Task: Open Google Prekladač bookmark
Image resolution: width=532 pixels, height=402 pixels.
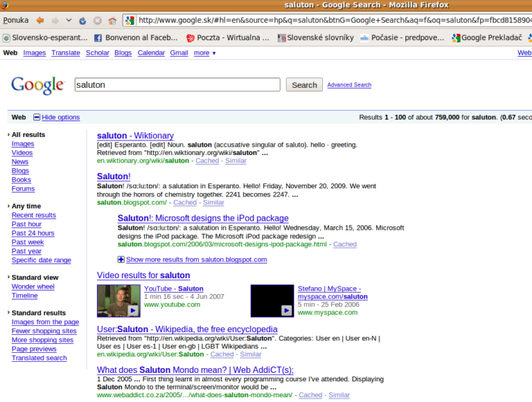Action: click(x=487, y=37)
